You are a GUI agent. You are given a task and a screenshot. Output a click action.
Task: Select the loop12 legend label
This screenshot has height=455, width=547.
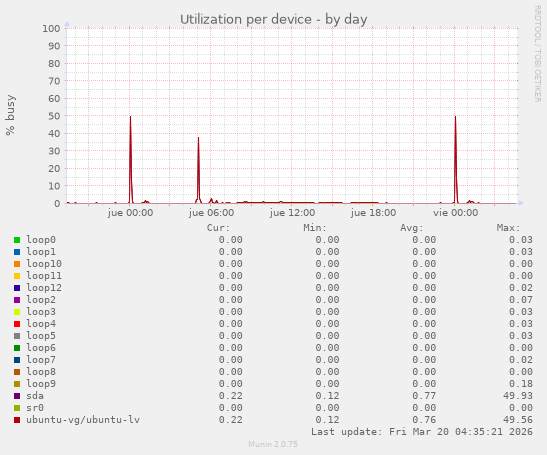coord(44,288)
